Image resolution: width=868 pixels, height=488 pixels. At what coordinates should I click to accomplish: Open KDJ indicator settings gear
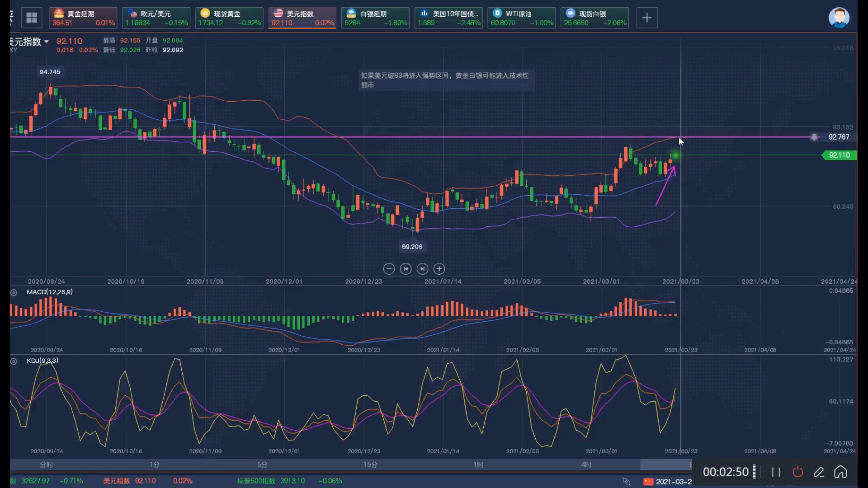[14, 361]
